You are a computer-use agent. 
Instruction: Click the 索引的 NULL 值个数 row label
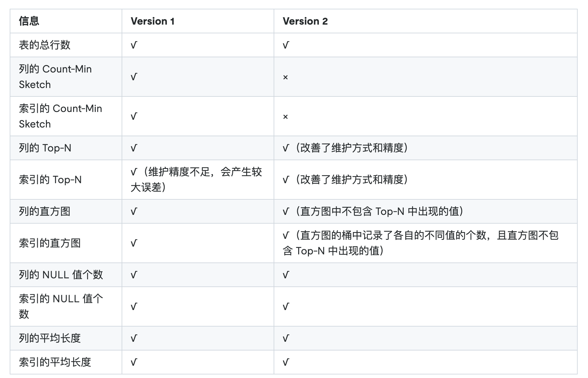[x=60, y=306]
